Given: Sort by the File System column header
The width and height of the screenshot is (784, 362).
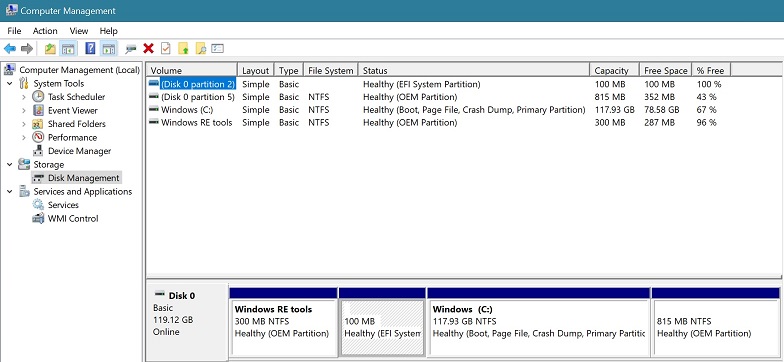Looking at the screenshot, I should click(x=331, y=70).
